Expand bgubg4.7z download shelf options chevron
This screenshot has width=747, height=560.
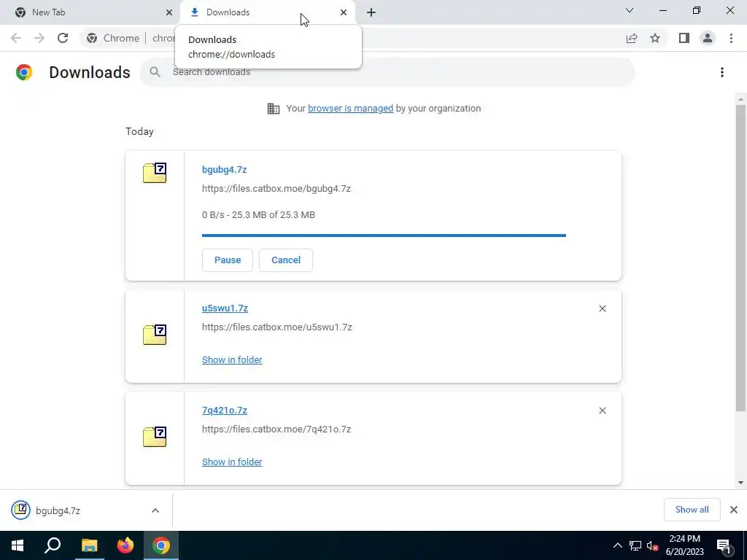tap(155, 510)
